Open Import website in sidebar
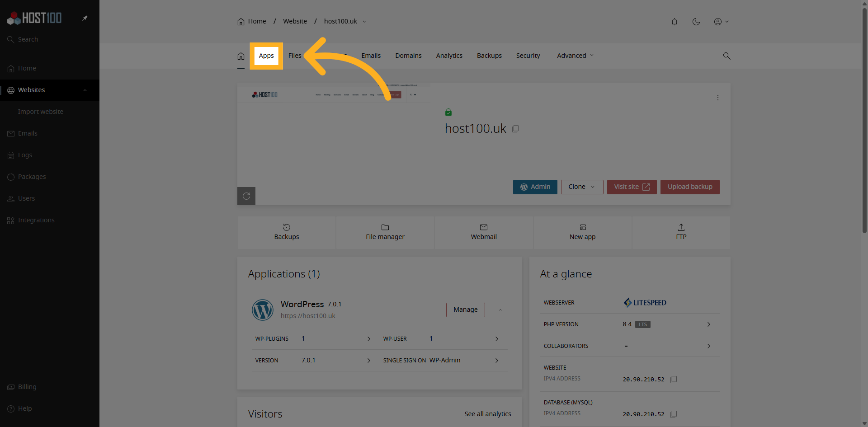 click(41, 112)
